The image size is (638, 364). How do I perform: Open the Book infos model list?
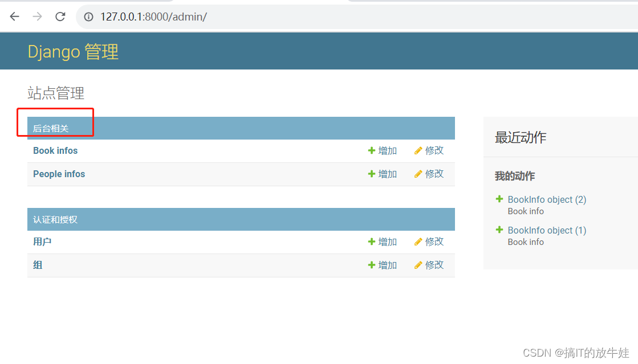tap(55, 150)
